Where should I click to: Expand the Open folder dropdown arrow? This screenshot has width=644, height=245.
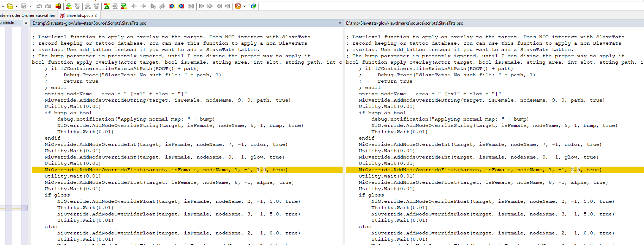pyautogui.click(x=17, y=6)
